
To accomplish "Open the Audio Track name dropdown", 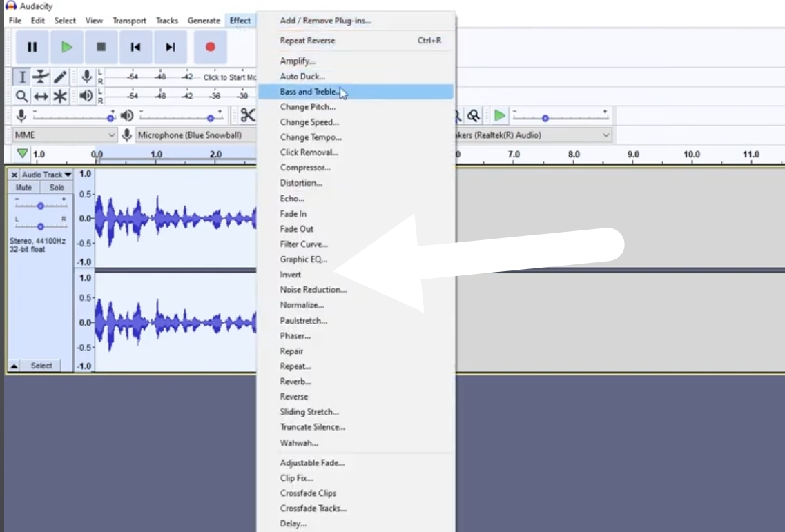I will click(46, 175).
